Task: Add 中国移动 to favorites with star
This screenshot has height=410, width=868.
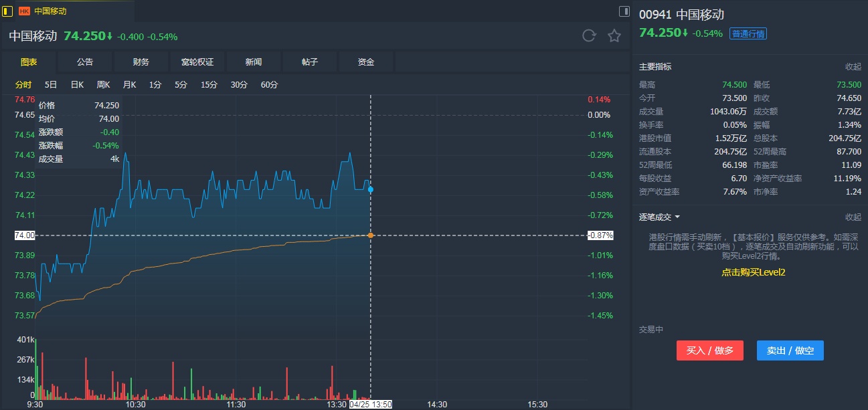Action: (x=614, y=35)
